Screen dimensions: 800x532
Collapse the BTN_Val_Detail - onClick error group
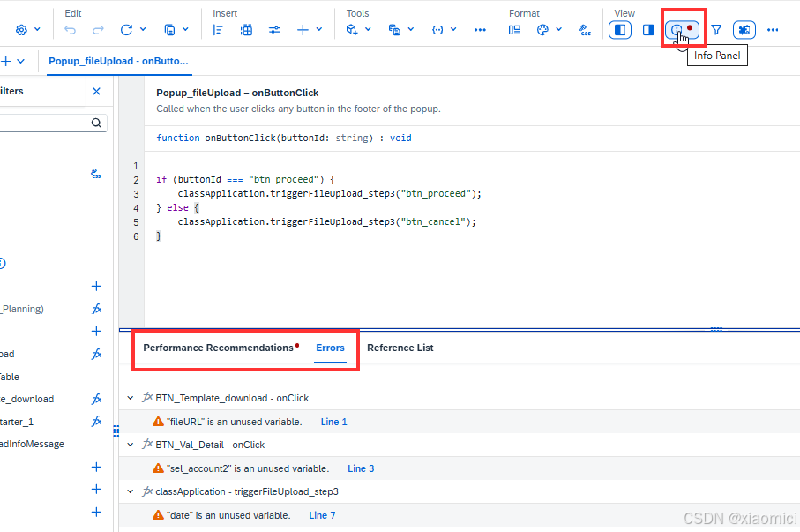(131, 446)
